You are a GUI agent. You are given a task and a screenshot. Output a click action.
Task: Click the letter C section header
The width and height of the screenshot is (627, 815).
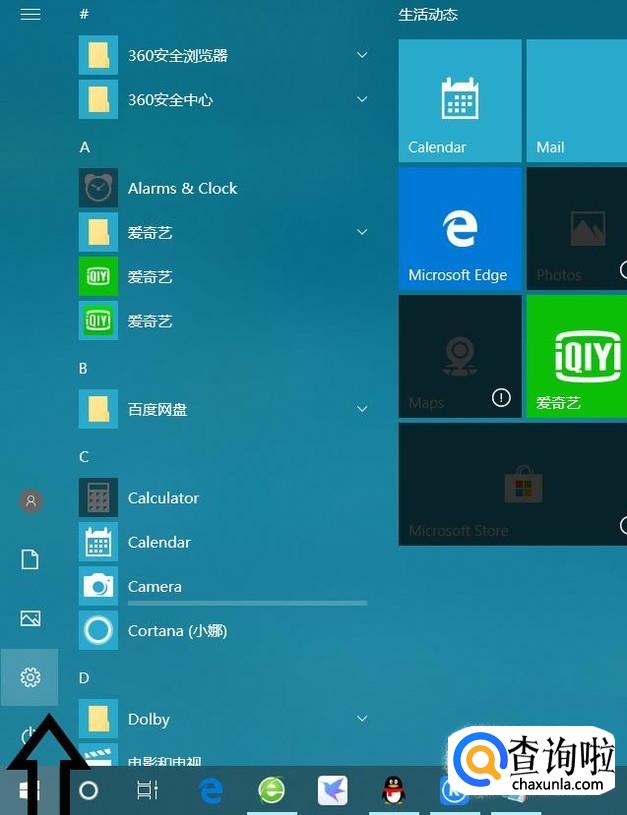click(x=84, y=457)
